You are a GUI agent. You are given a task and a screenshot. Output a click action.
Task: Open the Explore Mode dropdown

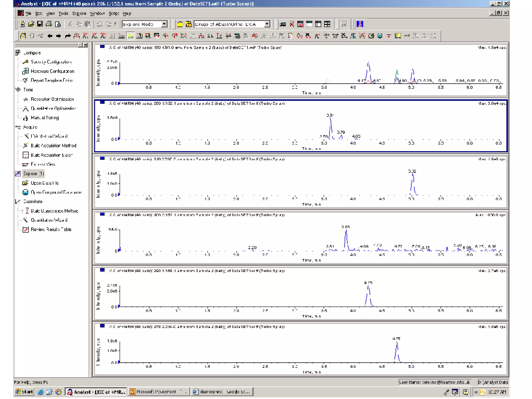pos(164,24)
